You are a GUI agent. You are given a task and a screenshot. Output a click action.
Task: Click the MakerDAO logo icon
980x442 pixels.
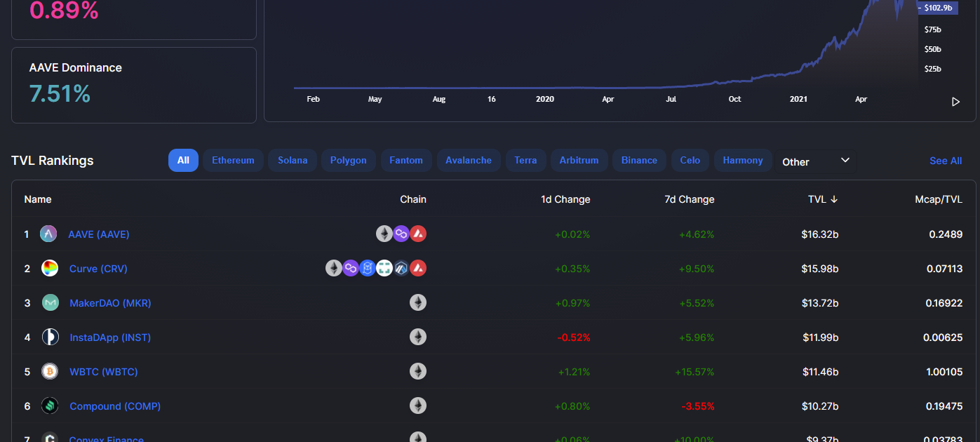point(50,303)
